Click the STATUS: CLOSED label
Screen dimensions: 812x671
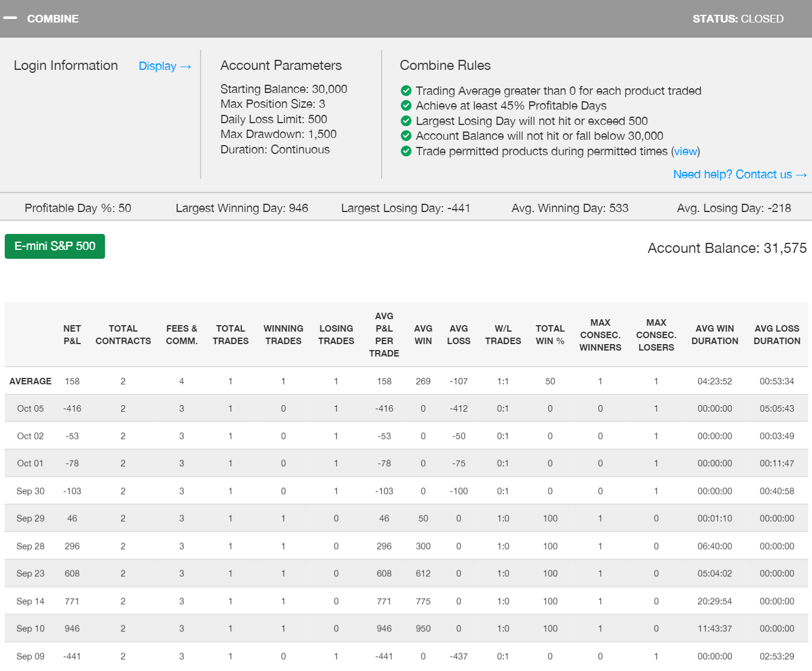(737, 19)
